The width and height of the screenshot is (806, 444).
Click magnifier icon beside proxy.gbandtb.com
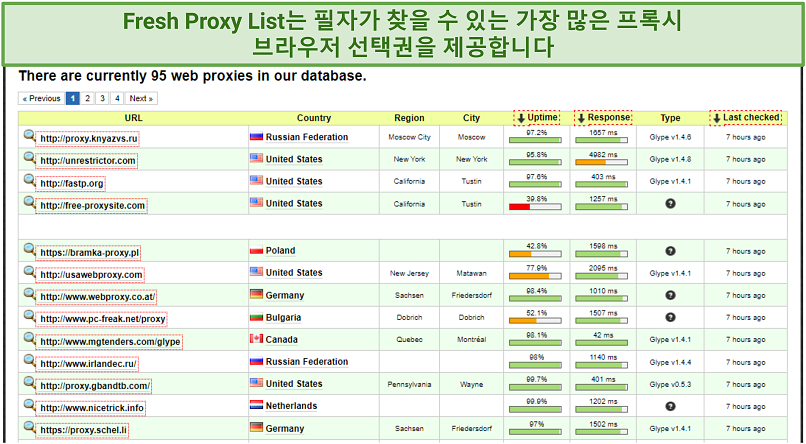point(29,383)
